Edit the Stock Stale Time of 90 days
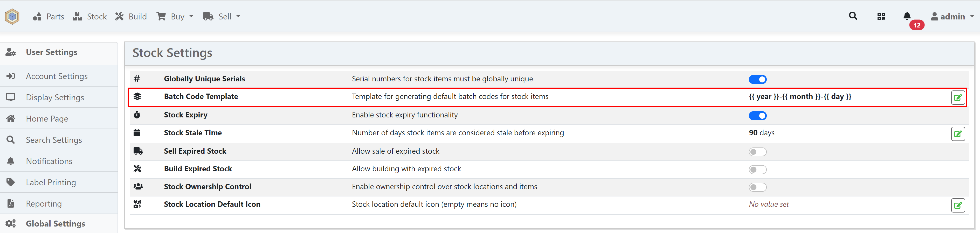 [959, 134]
